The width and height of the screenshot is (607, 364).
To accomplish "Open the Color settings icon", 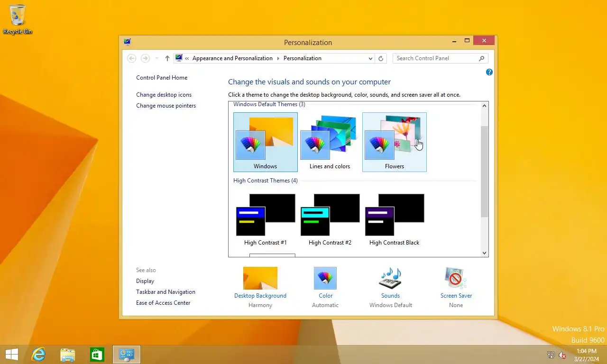I will click(325, 278).
